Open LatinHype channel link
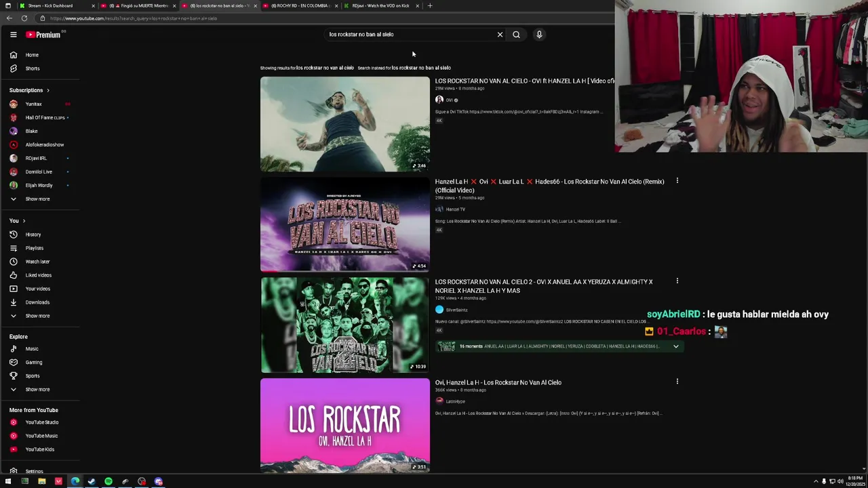 (455, 401)
